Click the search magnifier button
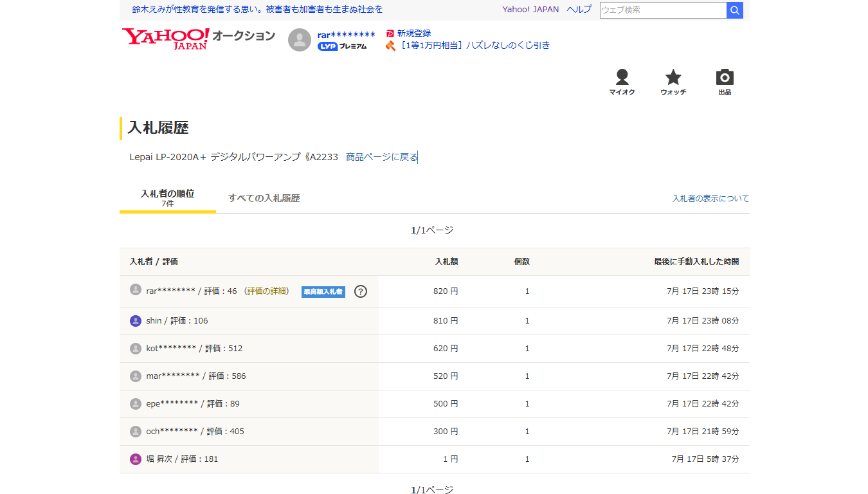 pos(735,10)
